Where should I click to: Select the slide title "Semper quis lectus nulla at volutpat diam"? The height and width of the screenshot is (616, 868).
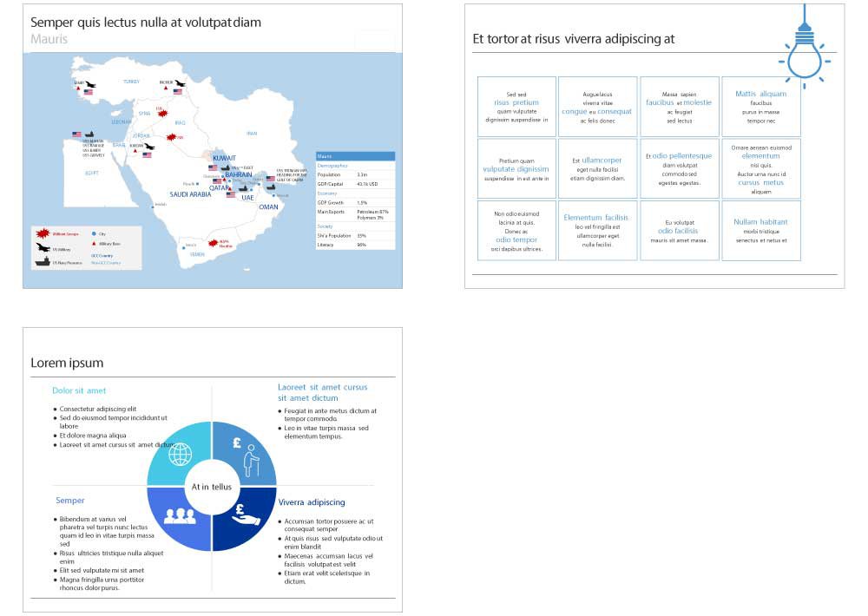click(x=146, y=23)
